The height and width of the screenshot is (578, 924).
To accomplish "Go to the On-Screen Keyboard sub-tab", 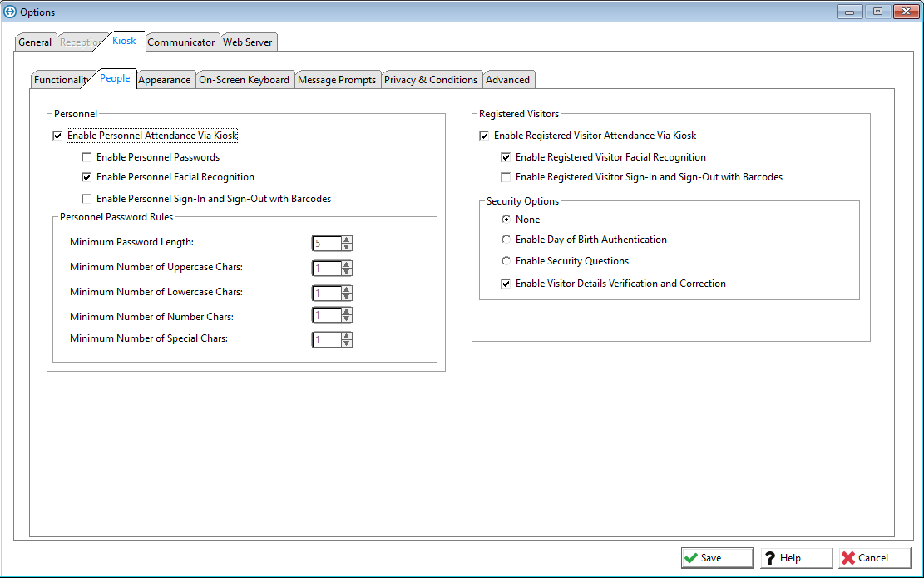I will (x=244, y=80).
